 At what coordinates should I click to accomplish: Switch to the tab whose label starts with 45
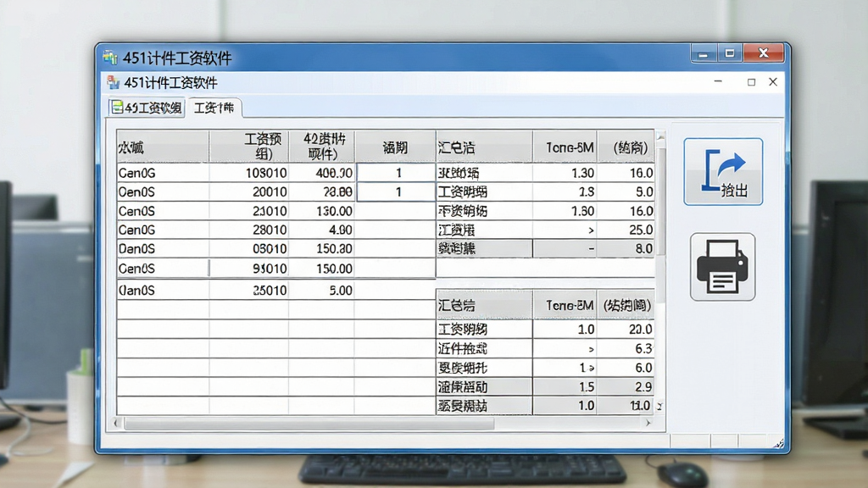(147, 108)
